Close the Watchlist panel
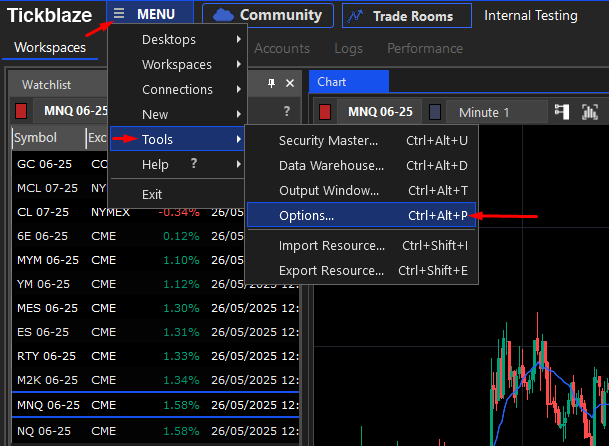 290,83
